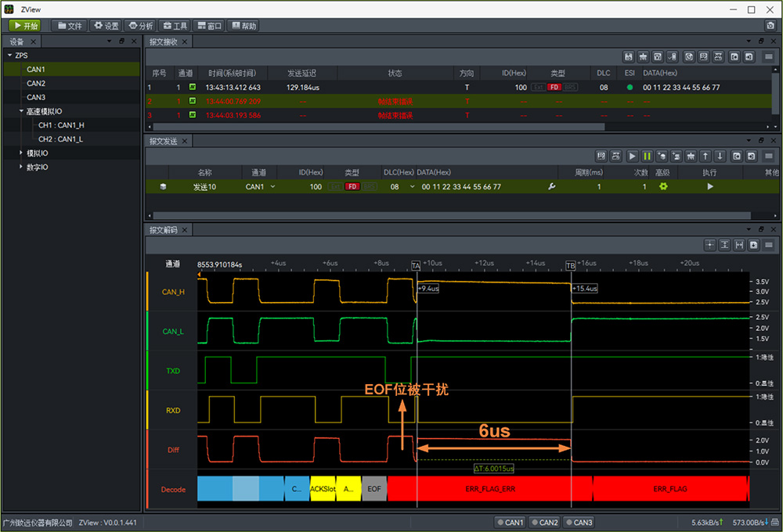The image size is (783, 532).
Task: Toggle the BRS option in send row
Action: (x=370, y=187)
